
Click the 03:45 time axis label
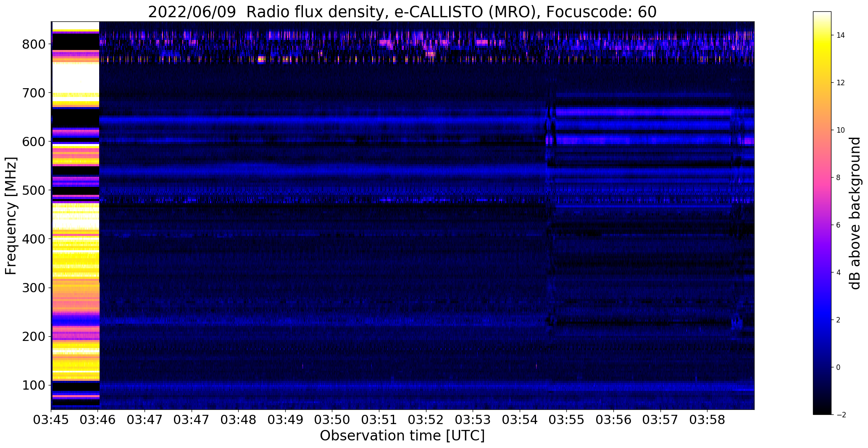click(51, 420)
